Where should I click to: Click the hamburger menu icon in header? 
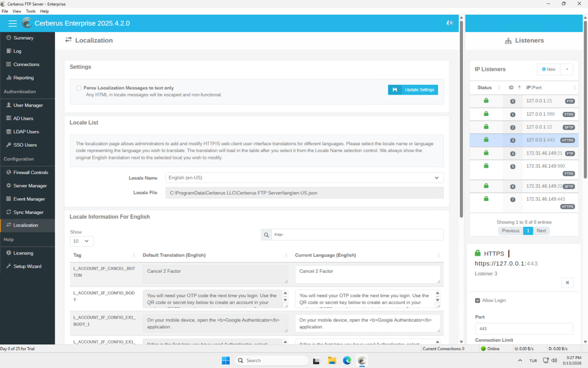point(12,23)
